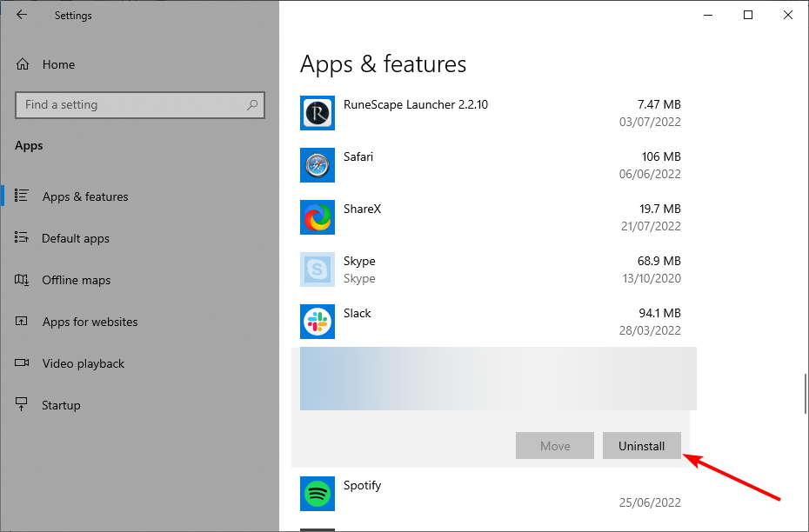The image size is (809, 532).
Task: Click the back arrow in Settings
Action: 22,15
